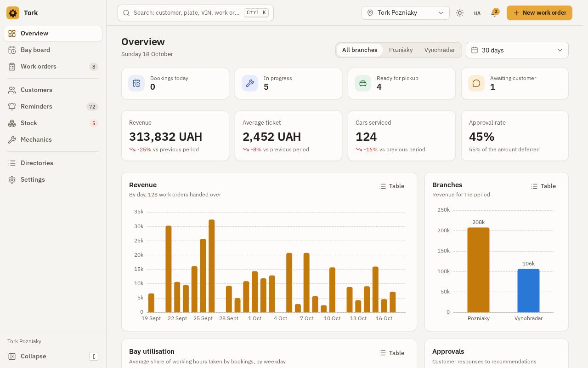Click the Pozniaky 208k orange bar

pyautogui.click(x=478, y=270)
